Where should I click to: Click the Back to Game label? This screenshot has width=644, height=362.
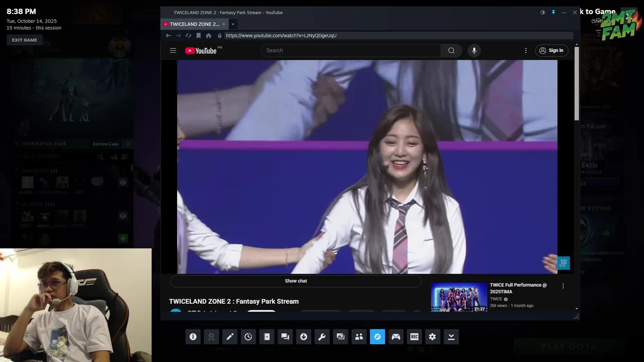tap(597, 12)
